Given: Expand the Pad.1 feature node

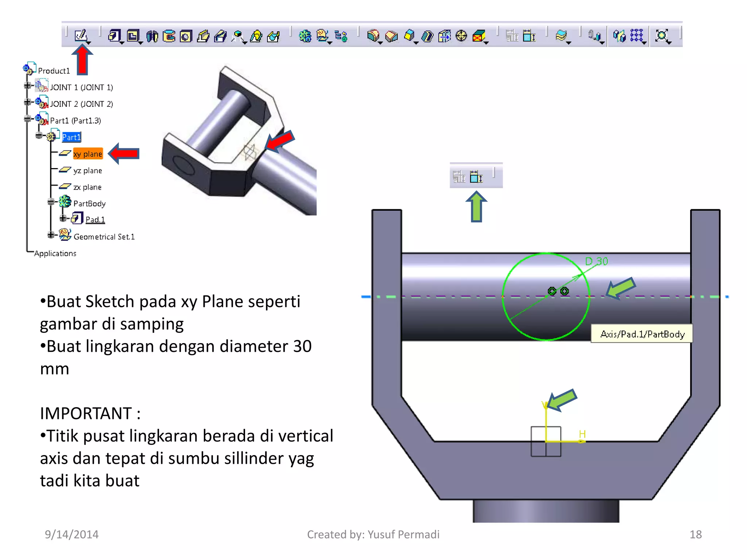Looking at the screenshot, I should (x=63, y=218).
